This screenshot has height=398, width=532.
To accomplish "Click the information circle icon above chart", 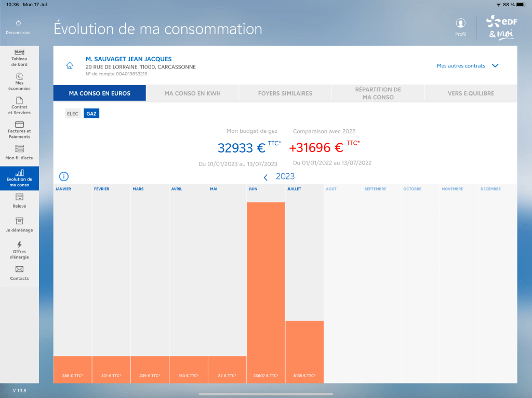I will [64, 176].
